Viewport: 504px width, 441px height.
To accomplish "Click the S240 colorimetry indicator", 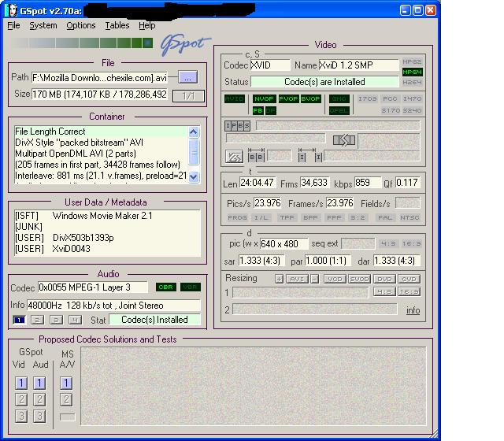I will pyautogui.click(x=412, y=110).
